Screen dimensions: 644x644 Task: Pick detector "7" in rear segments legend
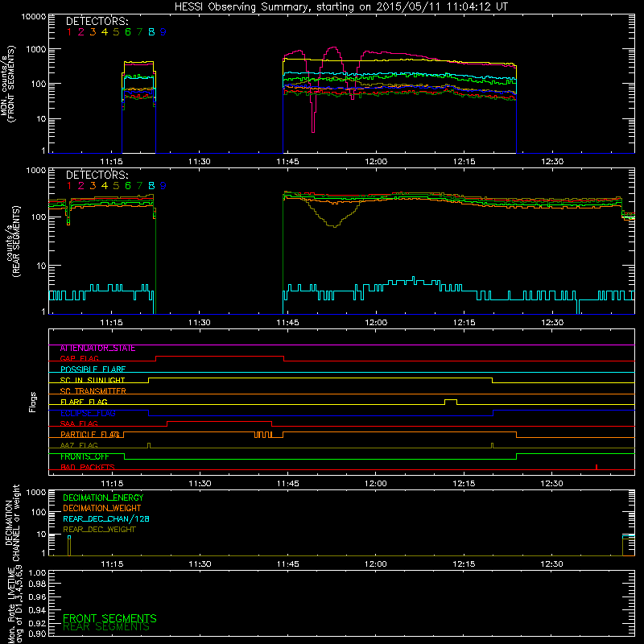coord(139,186)
